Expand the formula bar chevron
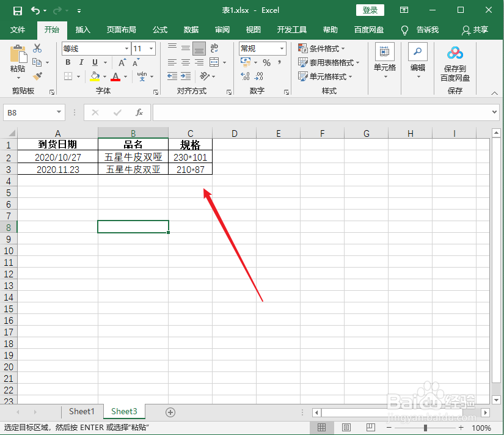The image size is (504, 435). [x=494, y=112]
